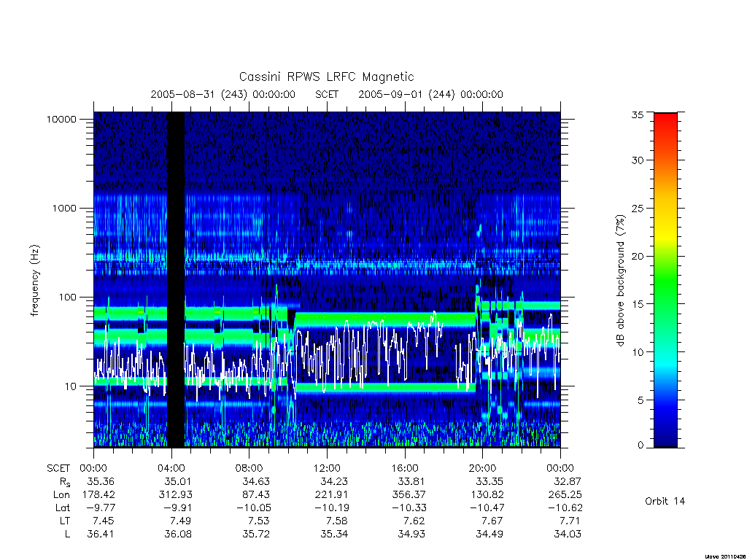This screenshot has width=747, height=560.
Task: Click the Rs value 33.81
Action: click(x=411, y=482)
